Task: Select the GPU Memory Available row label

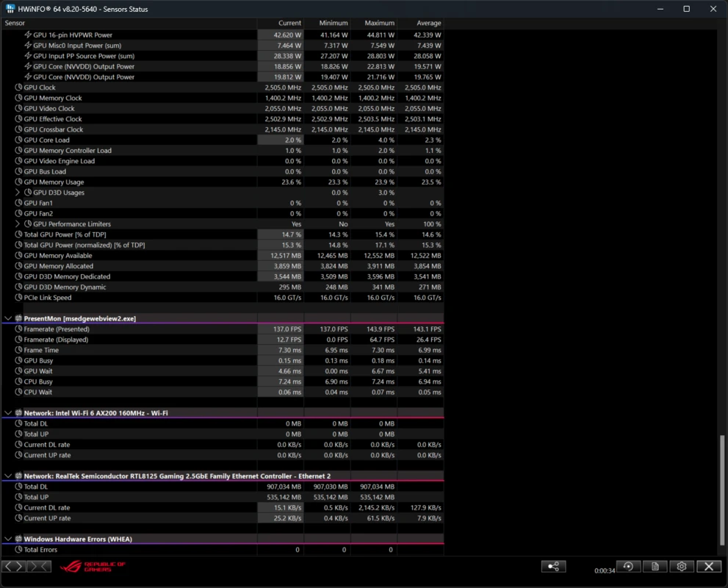Action: [x=58, y=256]
